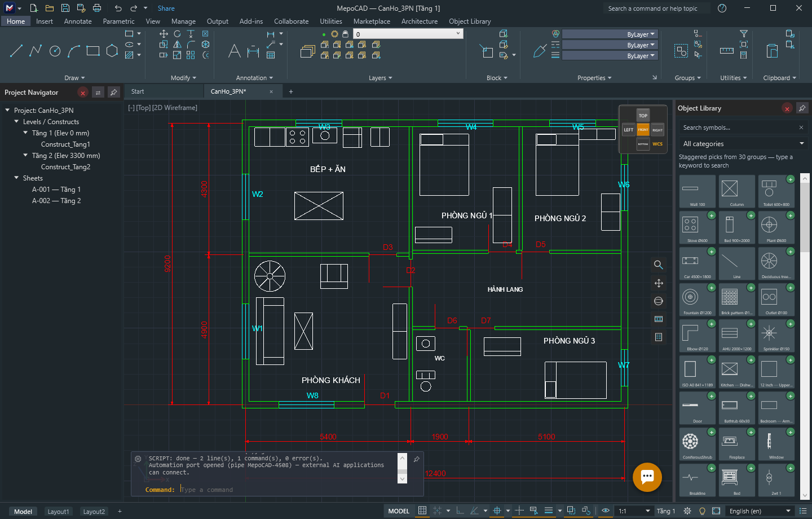
Task: Toggle ortho mode in status bar
Action: click(x=460, y=511)
